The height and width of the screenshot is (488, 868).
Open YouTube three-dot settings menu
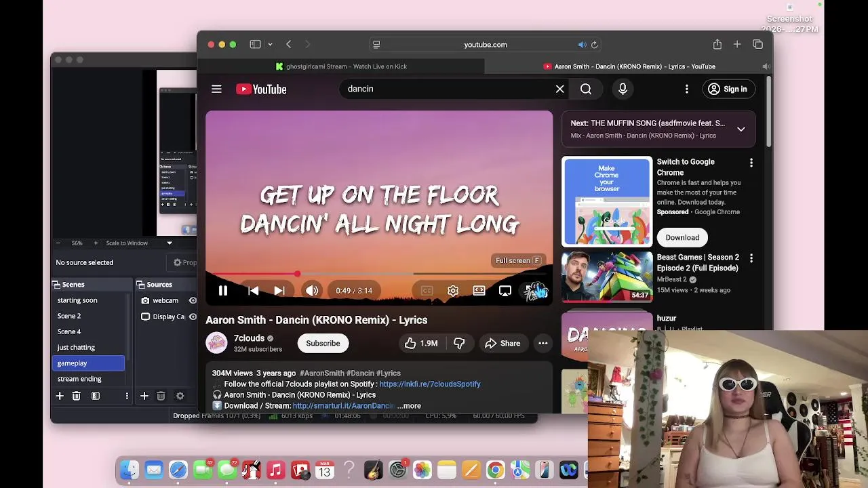tap(686, 89)
